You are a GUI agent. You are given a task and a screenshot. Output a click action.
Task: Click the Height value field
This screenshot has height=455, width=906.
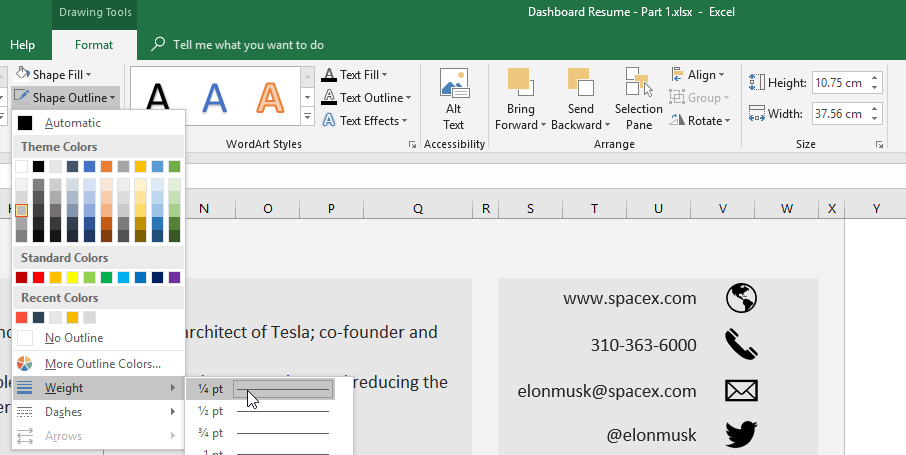tap(840, 83)
